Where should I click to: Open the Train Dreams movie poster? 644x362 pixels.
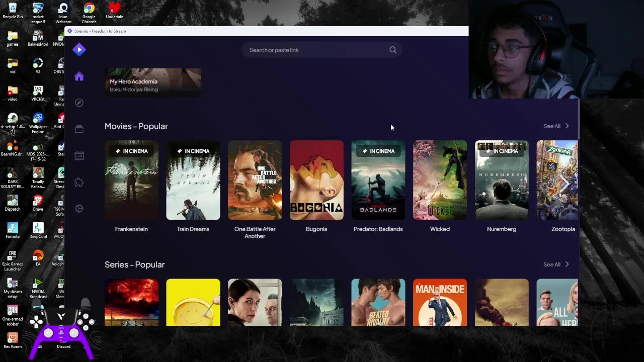tap(193, 180)
